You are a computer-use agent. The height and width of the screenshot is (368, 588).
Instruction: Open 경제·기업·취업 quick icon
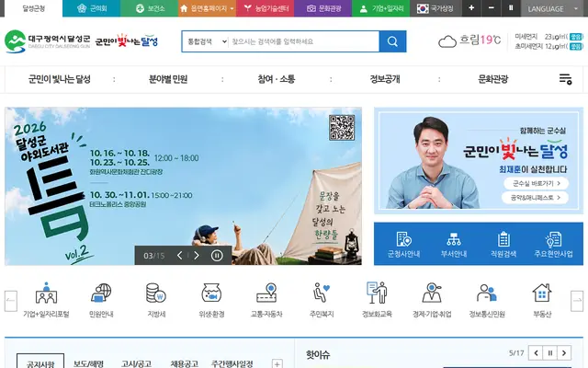point(432,300)
